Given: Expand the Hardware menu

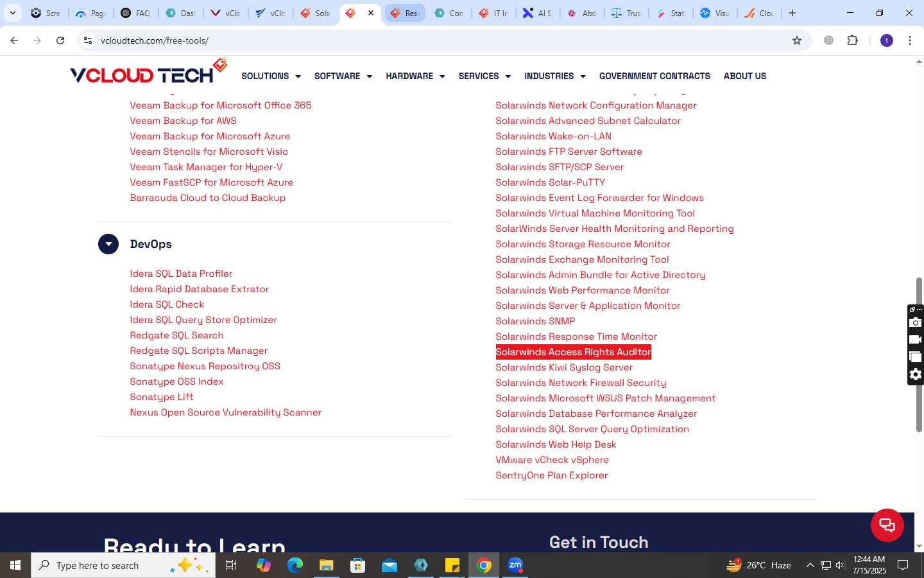Looking at the screenshot, I should pyautogui.click(x=415, y=76).
